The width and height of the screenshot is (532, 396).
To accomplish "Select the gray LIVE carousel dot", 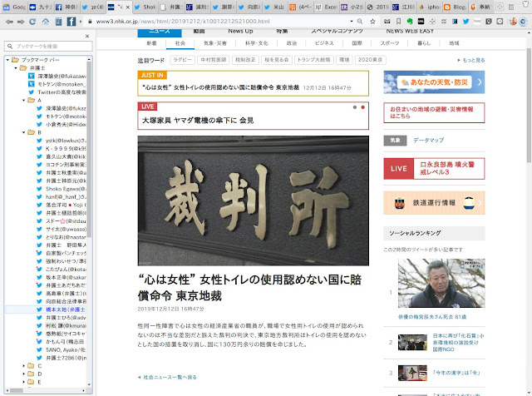I will click(x=355, y=107).
